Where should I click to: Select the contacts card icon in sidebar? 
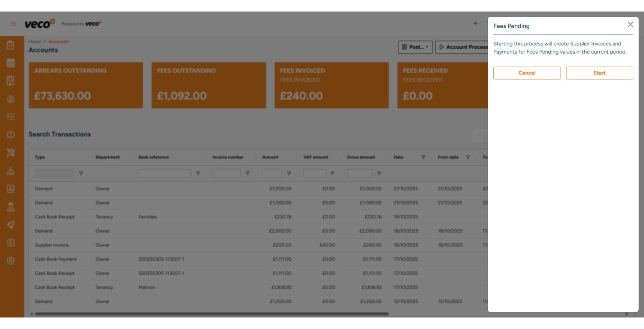[x=11, y=188]
